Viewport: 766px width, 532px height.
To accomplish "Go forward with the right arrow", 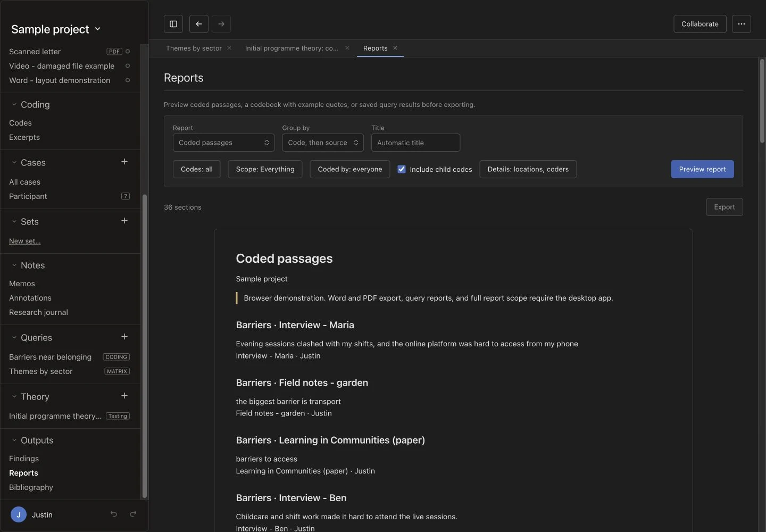I will click(221, 24).
